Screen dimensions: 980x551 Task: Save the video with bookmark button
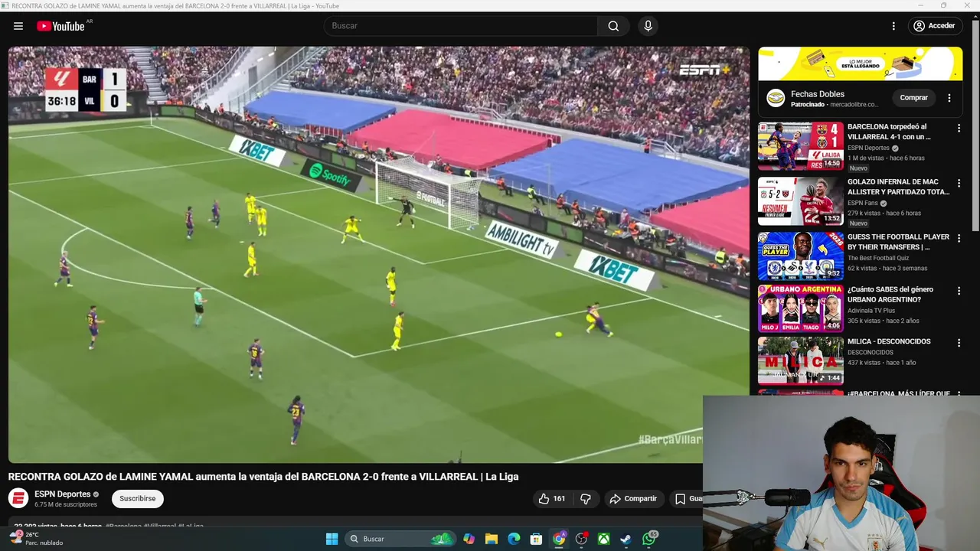(687, 499)
